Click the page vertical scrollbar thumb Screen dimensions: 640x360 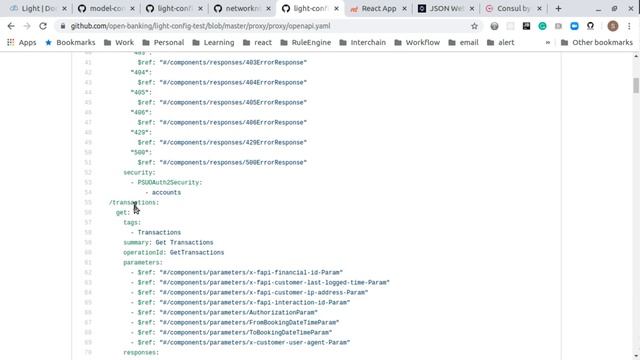coord(636,85)
